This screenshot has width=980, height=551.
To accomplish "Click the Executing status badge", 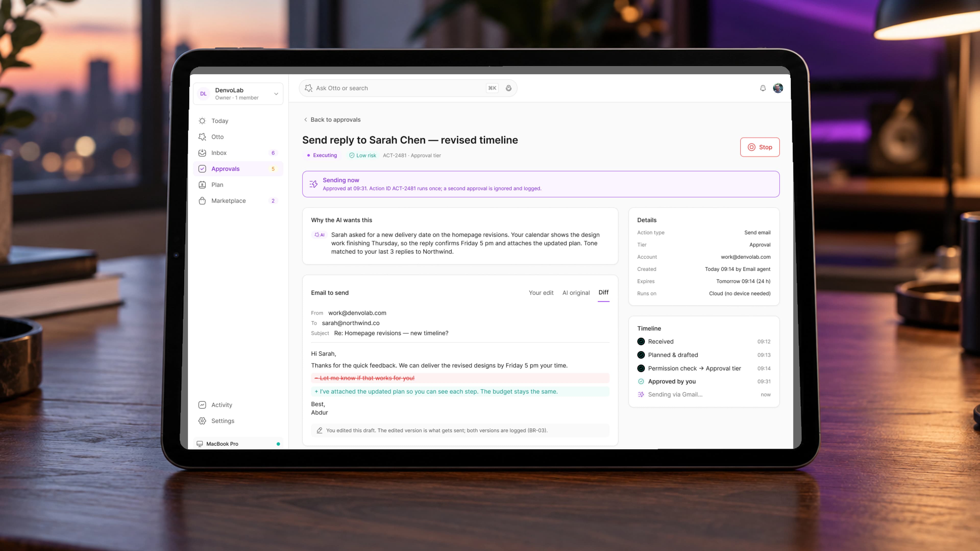I will (x=322, y=155).
